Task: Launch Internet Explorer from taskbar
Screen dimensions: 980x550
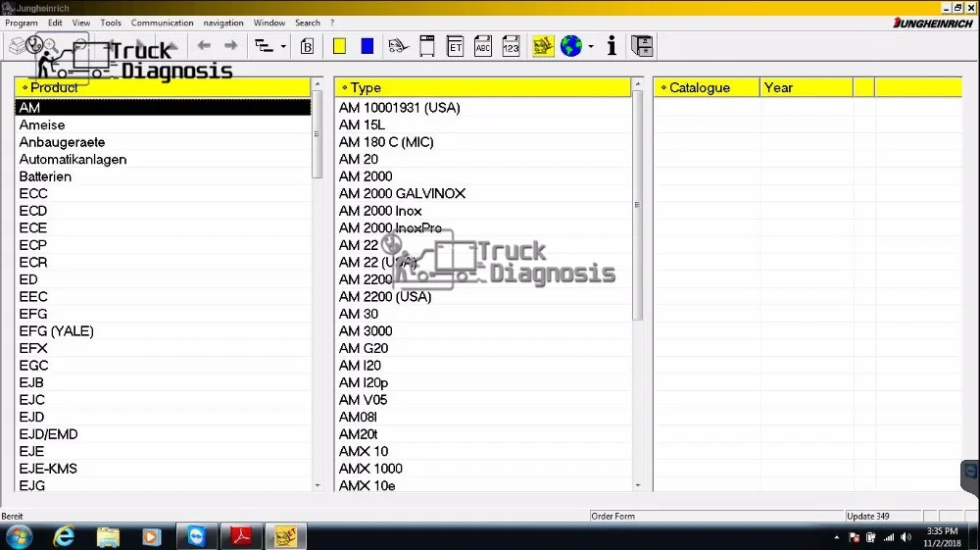Action: click(x=64, y=536)
